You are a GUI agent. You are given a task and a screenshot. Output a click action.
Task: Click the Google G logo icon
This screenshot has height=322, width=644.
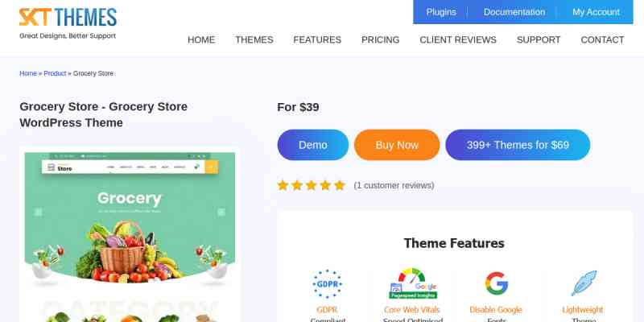(496, 283)
